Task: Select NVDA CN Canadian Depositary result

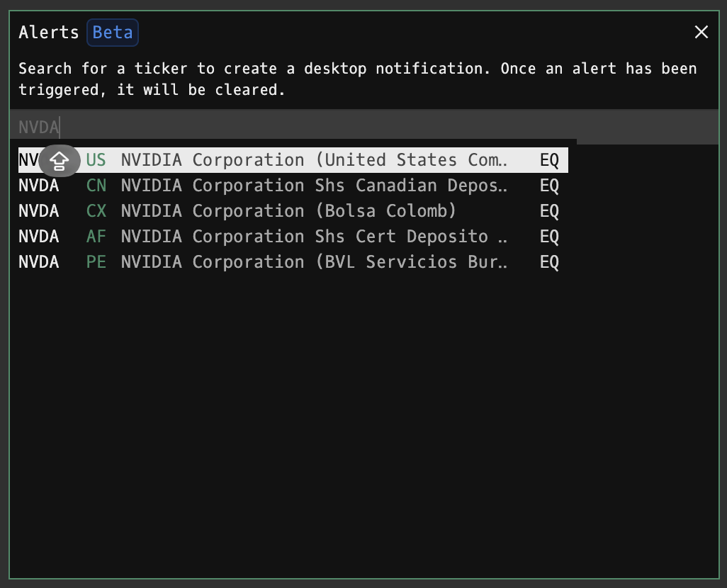Action: click(293, 186)
